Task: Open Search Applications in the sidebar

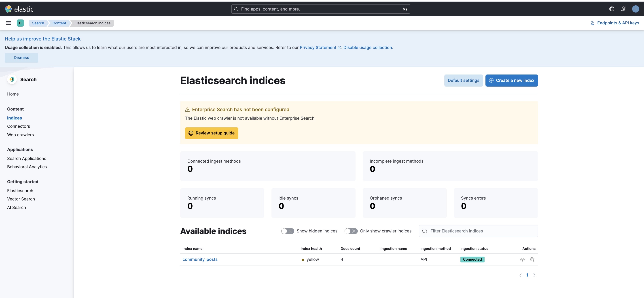Action: click(x=27, y=158)
